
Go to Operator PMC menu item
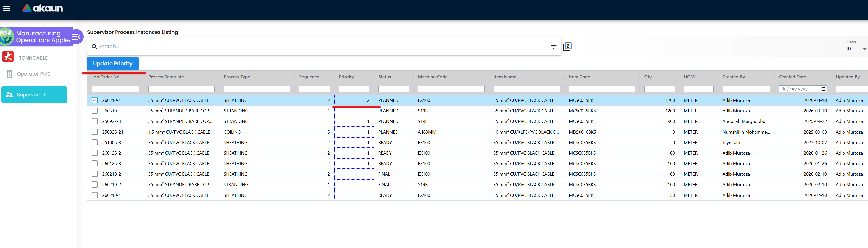(x=34, y=74)
